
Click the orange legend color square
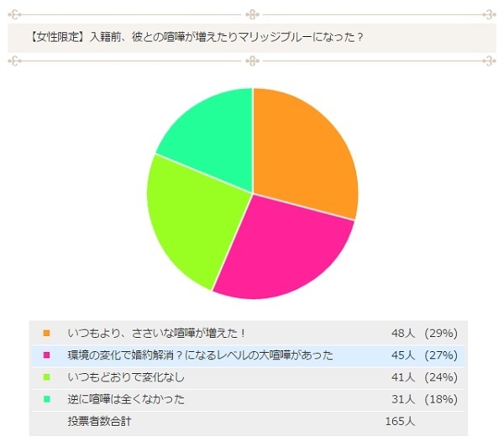point(46,333)
